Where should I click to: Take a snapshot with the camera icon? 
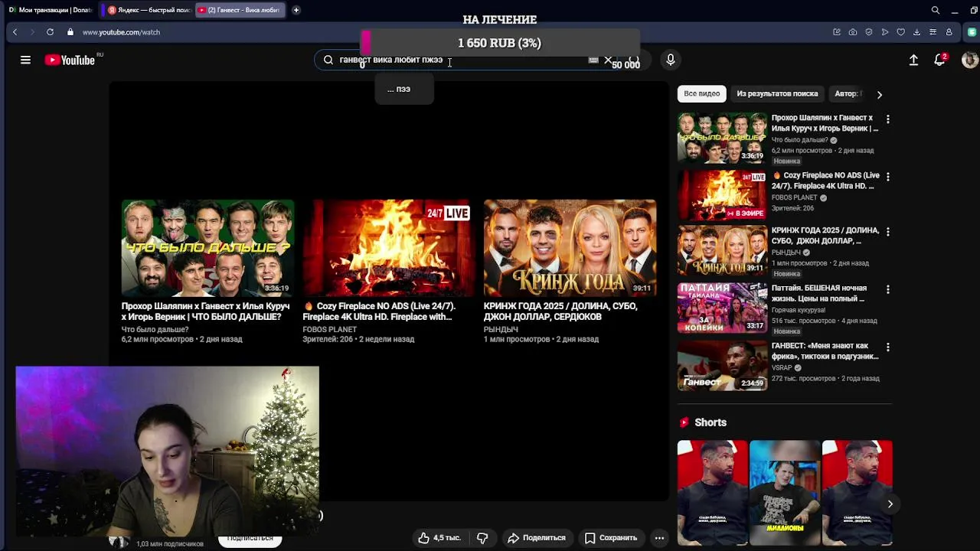point(853,32)
